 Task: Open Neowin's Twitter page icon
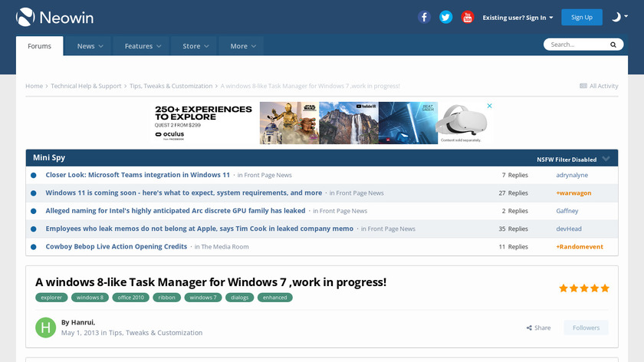[445, 18]
